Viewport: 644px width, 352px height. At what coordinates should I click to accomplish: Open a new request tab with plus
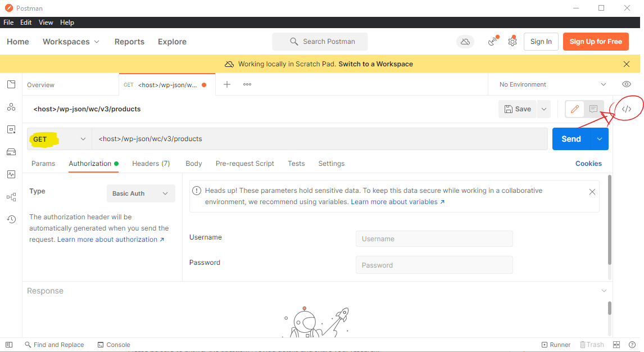(x=226, y=84)
